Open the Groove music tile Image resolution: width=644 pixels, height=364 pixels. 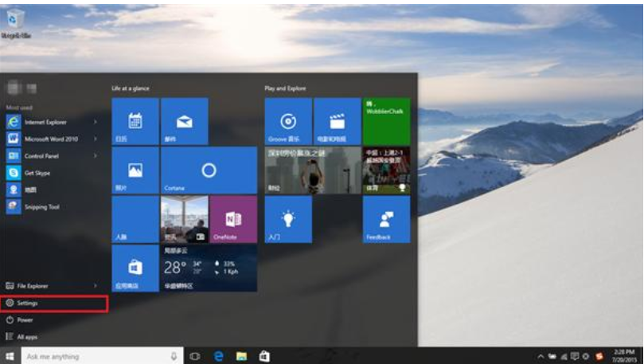coord(288,122)
